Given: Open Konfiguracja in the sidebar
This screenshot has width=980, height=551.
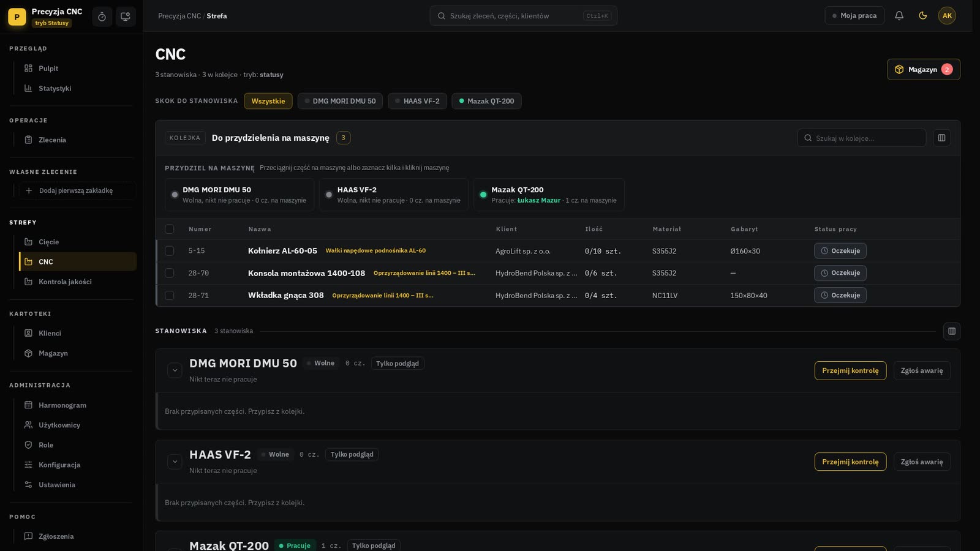Looking at the screenshot, I should [x=78, y=465].
